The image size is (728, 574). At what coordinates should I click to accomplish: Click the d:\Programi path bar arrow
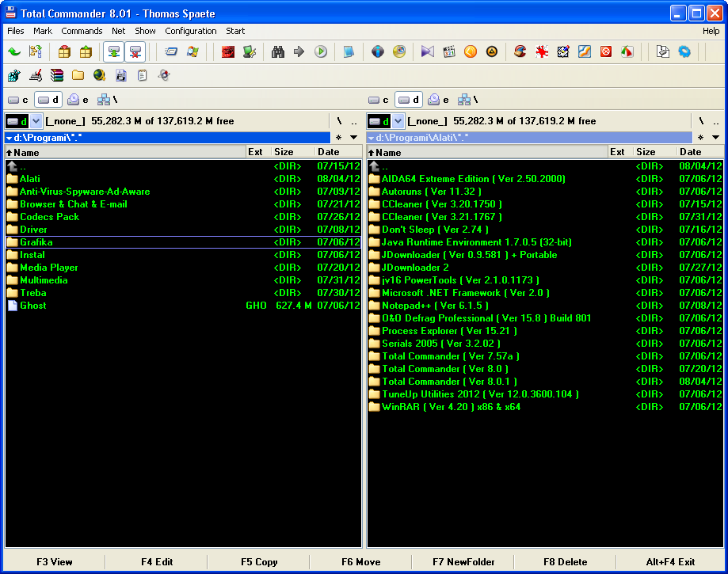click(x=9, y=138)
